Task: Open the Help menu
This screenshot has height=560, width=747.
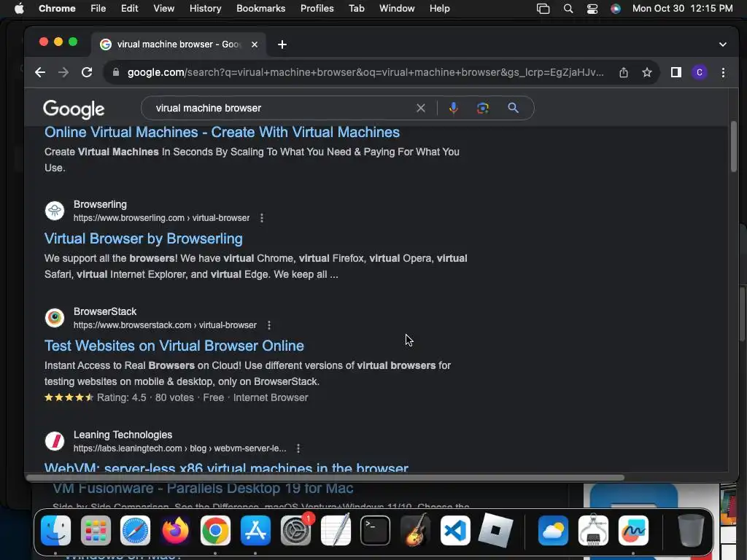Action: pyautogui.click(x=439, y=9)
